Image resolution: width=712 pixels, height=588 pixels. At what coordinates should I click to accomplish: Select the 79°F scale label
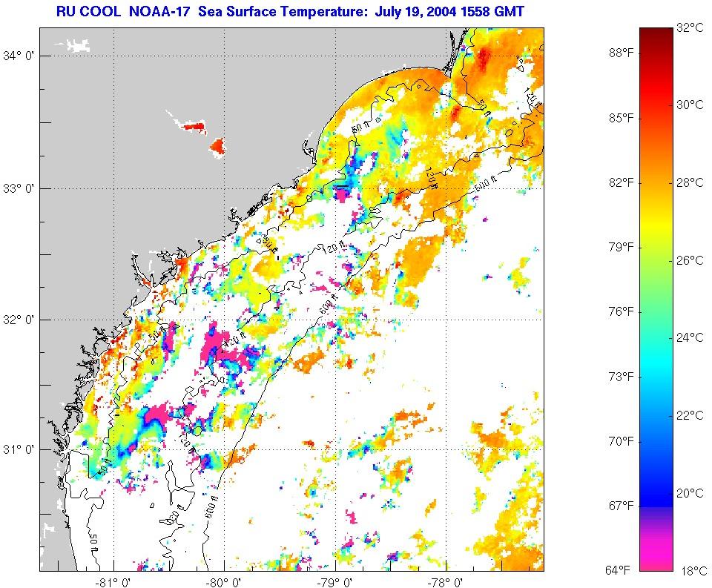[x=622, y=248]
